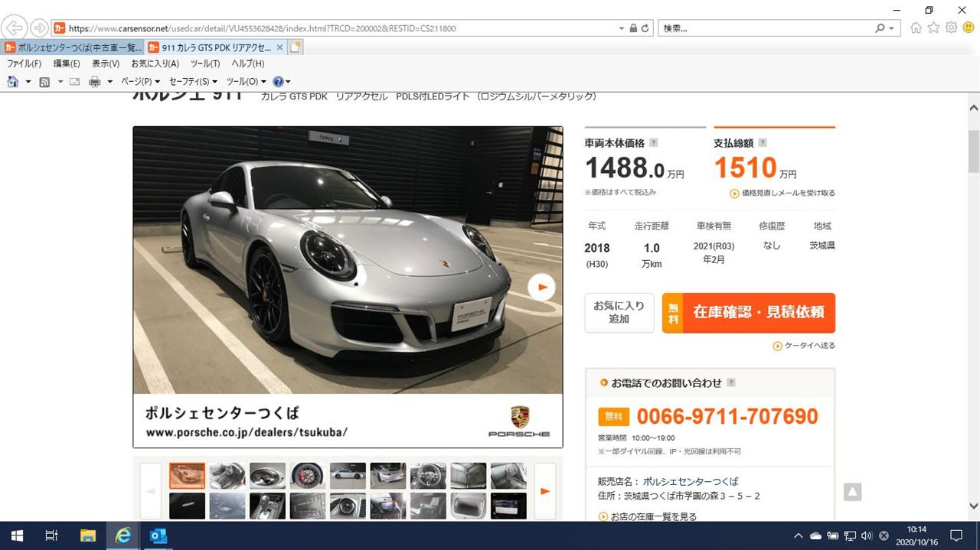Screen dimensions: 980x550
Task: Open the Windows Start menu
Action: click(17, 535)
